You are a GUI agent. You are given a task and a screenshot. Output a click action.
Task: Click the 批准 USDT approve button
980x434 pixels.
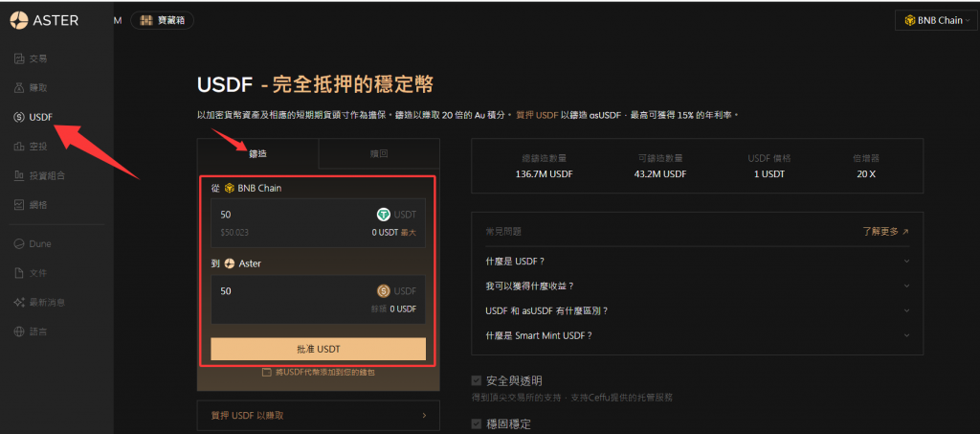pyautogui.click(x=318, y=349)
